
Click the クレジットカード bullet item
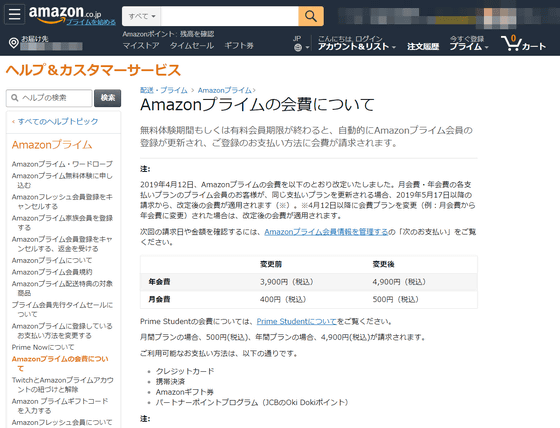tap(185, 371)
